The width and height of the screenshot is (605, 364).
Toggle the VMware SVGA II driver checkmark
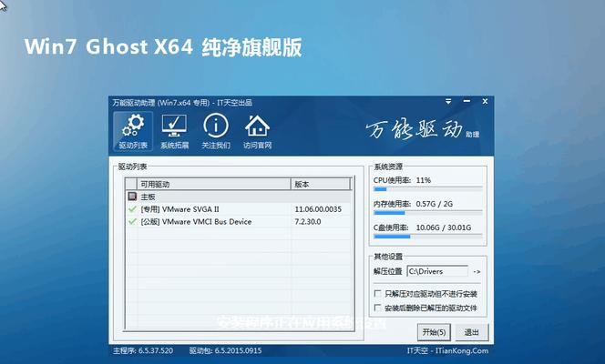(x=132, y=209)
